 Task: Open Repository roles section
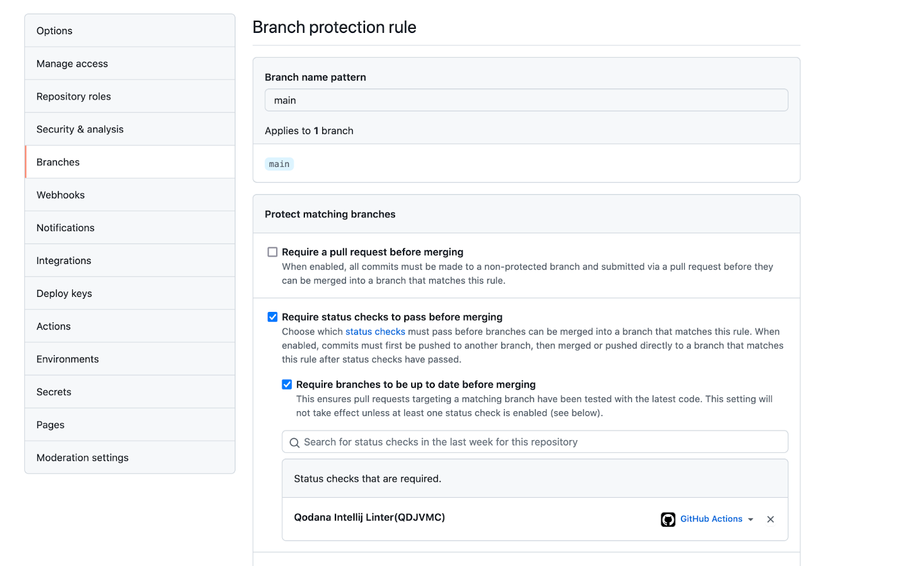click(129, 96)
